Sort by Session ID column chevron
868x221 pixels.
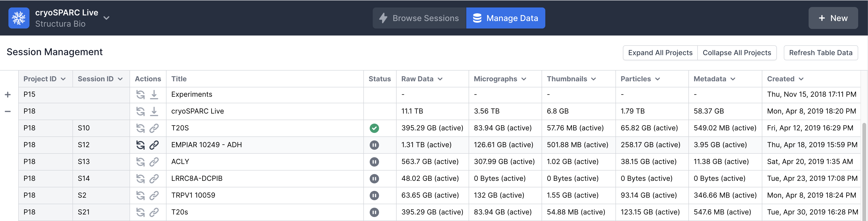coord(120,79)
